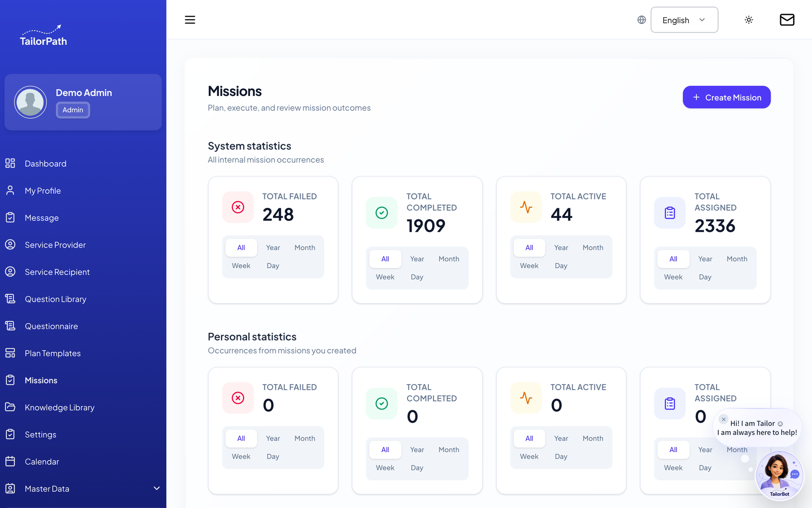This screenshot has height=508, width=812.
Task: Open the mail envelope icon
Action: coord(787,20)
